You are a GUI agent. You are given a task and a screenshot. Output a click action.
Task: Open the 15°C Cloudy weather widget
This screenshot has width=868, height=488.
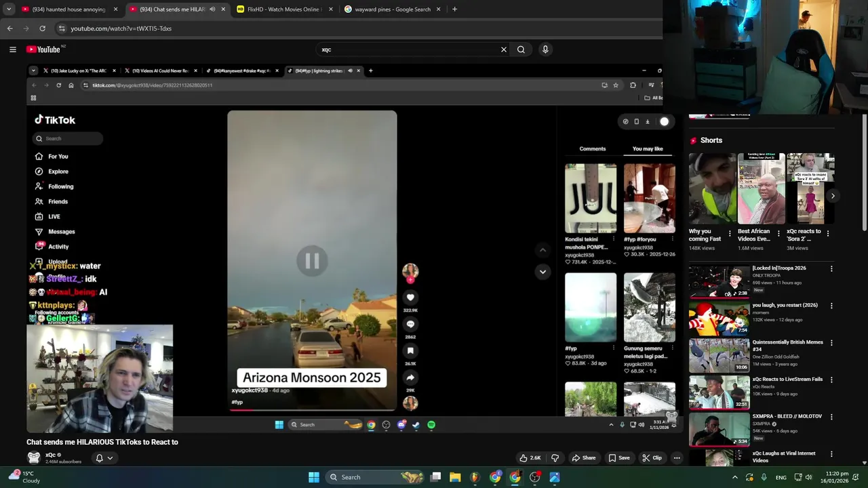tap(24, 477)
